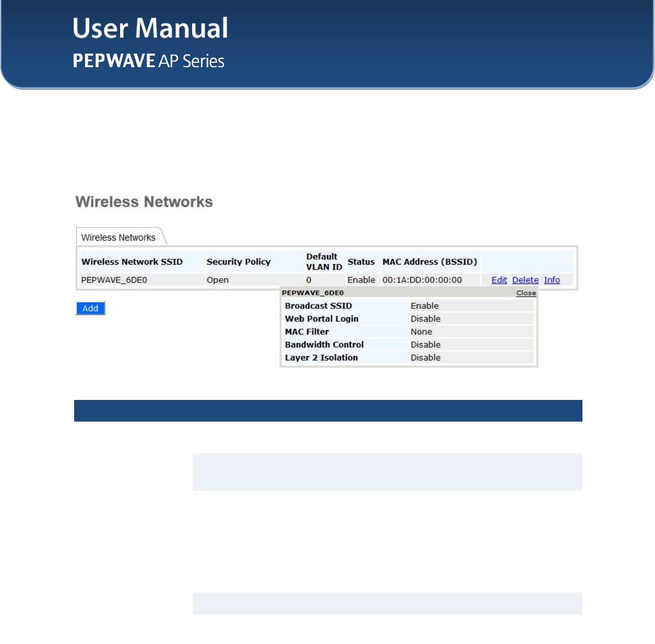Click the Security Policy column header
This screenshot has width=655, height=644.
pyautogui.click(x=238, y=261)
